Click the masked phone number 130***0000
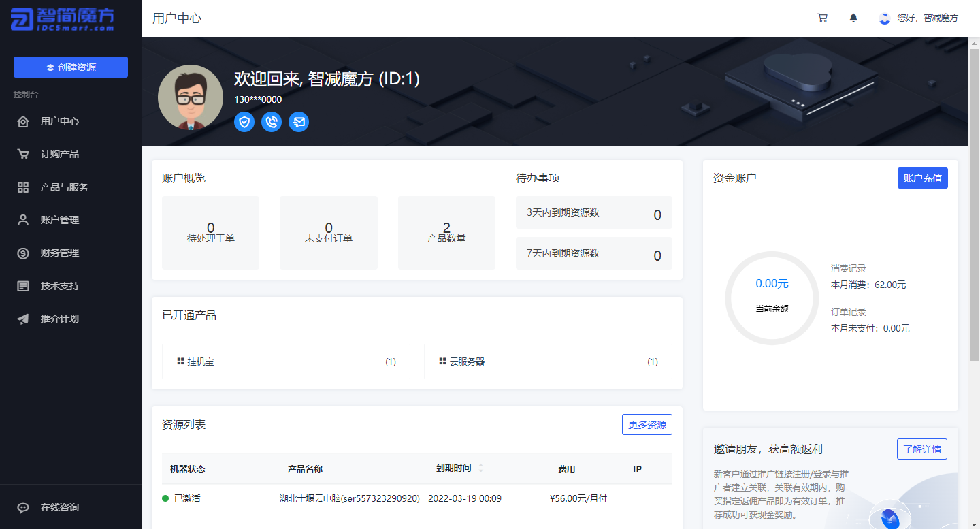Screen dimensions: 980x529 [x=258, y=99]
